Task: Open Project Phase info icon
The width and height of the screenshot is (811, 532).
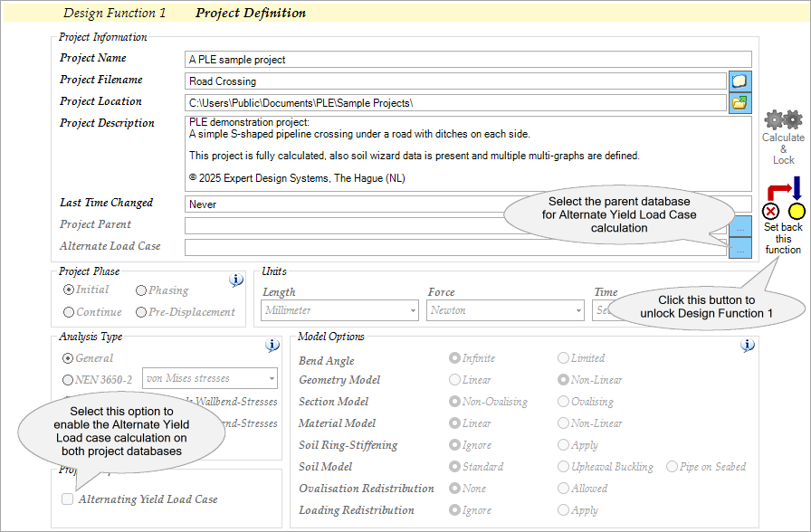Action: (236, 280)
